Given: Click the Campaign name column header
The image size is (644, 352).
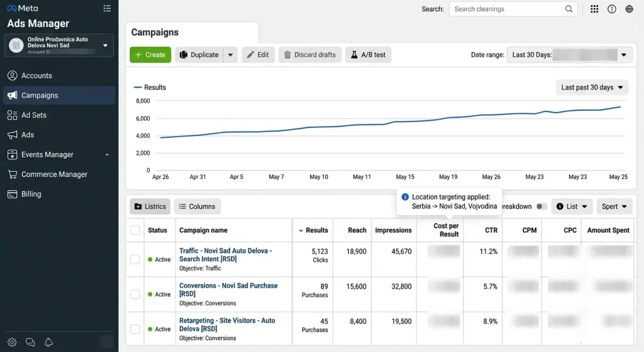Looking at the screenshot, I should click(x=203, y=230).
